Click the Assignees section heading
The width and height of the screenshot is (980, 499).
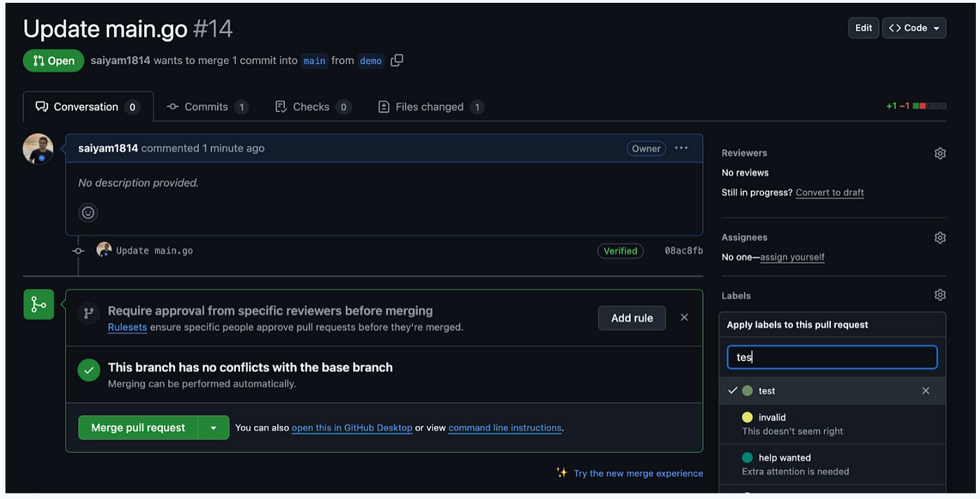[x=744, y=238]
